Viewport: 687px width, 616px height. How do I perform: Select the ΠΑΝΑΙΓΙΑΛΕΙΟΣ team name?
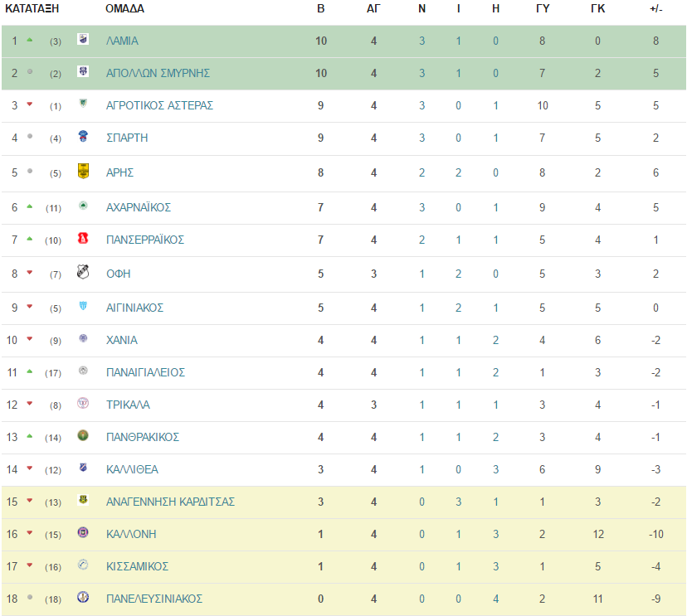(145, 372)
